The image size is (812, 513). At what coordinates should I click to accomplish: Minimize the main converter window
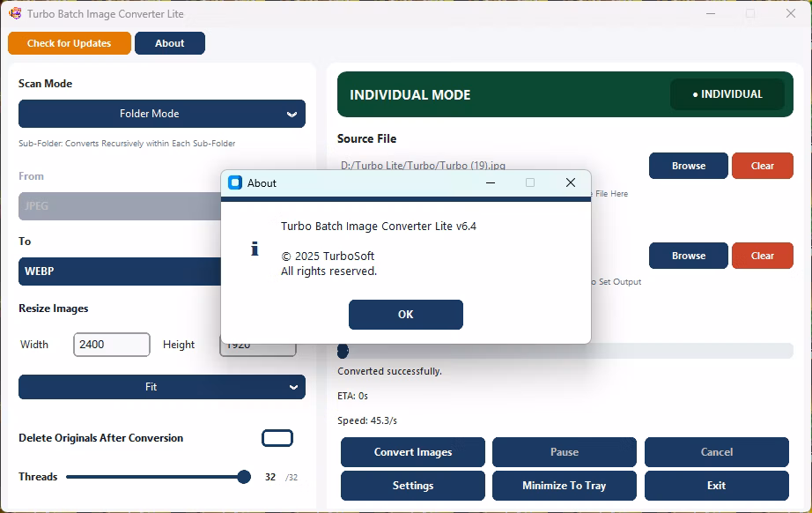click(711, 13)
